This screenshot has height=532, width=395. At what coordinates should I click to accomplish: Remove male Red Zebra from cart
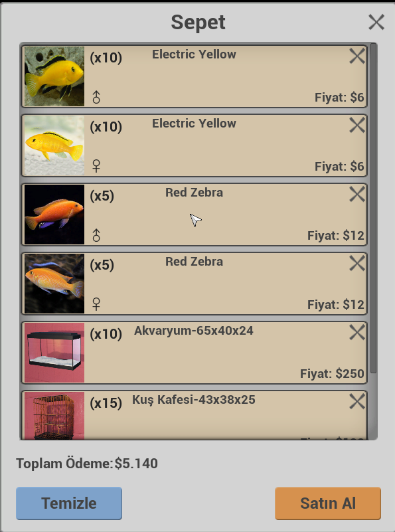[x=357, y=195]
